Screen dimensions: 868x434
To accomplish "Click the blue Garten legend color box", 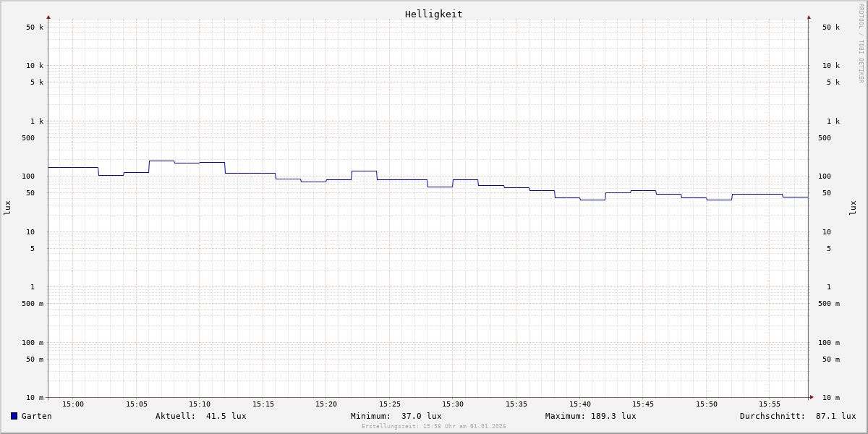I will point(14,416).
